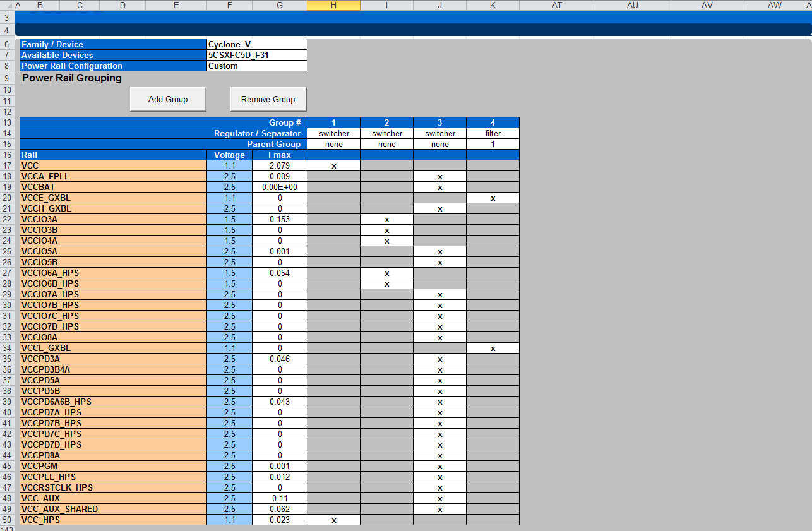Click the VCC I max value 2.079
This screenshot has width=812, height=531.
click(279, 165)
